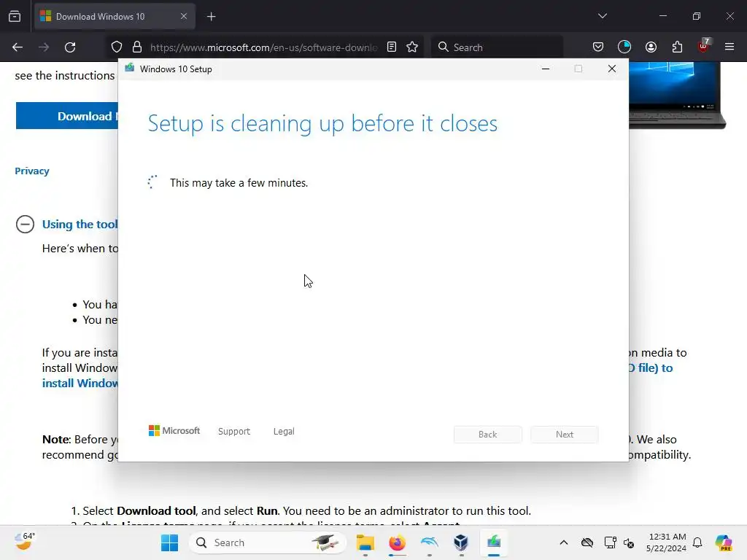Click the blue Download button on page
Viewport: 747px width, 560px height.
(x=67, y=116)
